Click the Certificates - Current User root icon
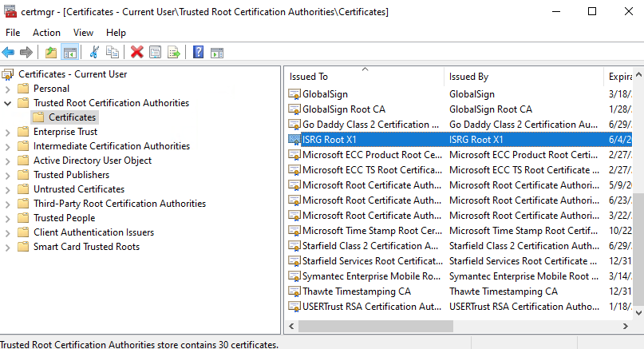Screen dimensions: 644x349 click(x=8, y=74)
